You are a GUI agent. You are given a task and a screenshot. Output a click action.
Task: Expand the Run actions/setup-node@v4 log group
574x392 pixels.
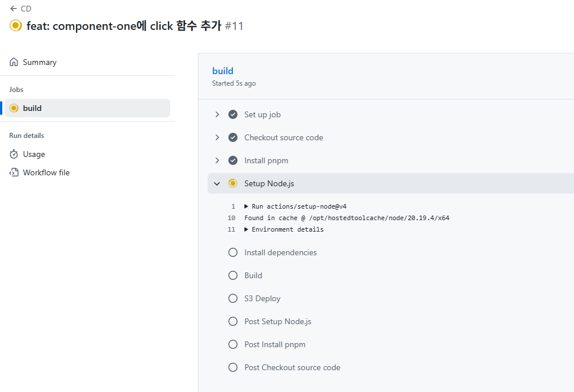point(247,206)
